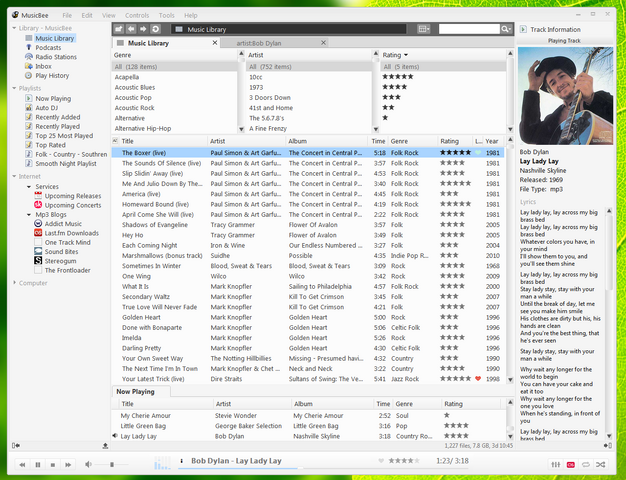Open the view layout dropdown button
626x480 pixels.
coord(424,29)
